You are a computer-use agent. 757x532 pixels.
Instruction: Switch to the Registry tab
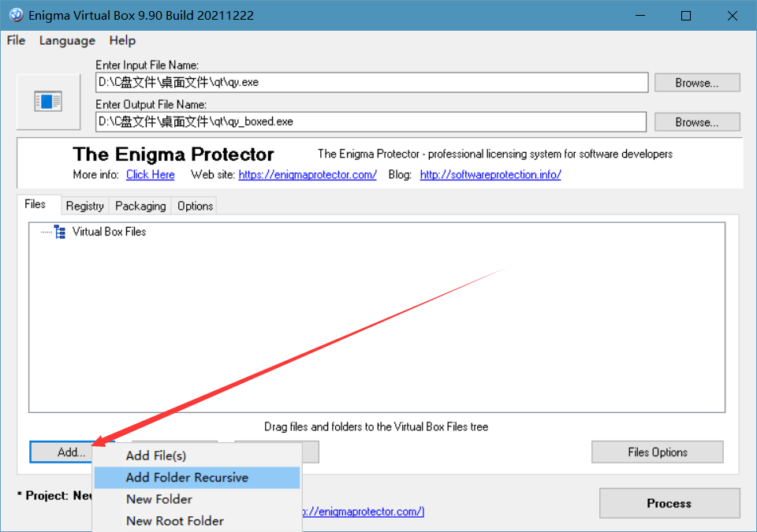[x=85, y=206]
